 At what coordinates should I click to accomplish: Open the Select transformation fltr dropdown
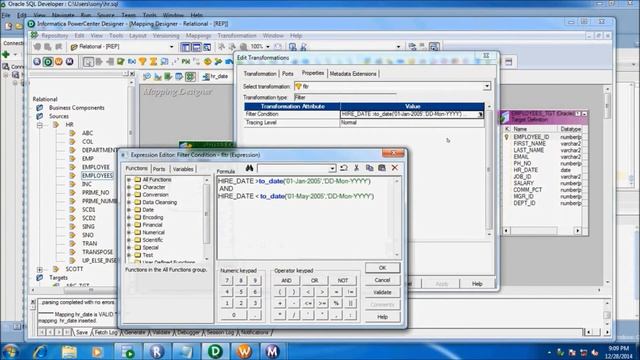pyautogui.click(x=487, y=86)
